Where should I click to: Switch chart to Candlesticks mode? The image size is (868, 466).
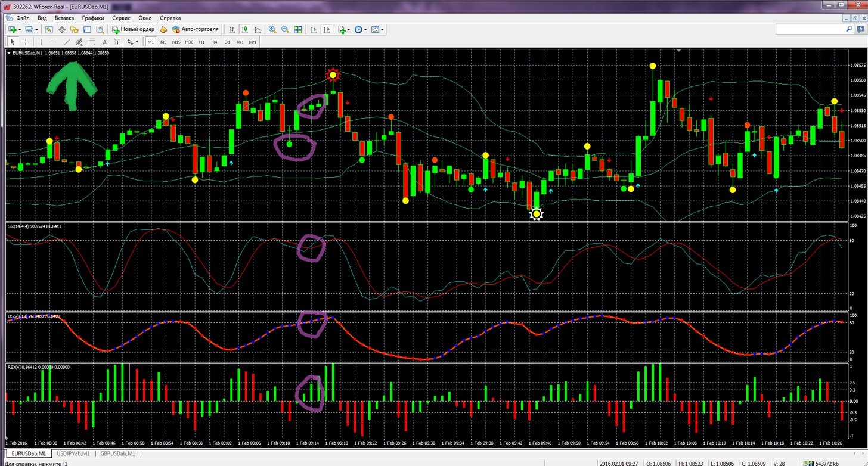coord(245,29)
